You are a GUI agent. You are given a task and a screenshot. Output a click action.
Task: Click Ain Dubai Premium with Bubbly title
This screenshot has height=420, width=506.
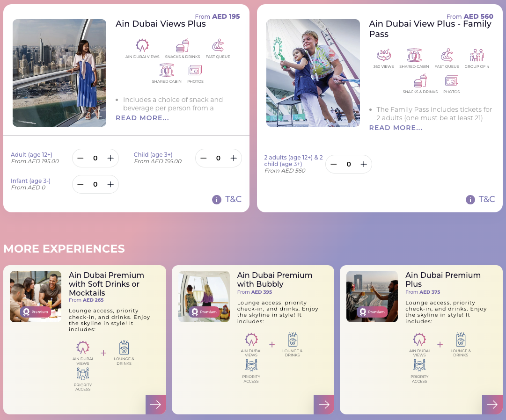[275, 279]
